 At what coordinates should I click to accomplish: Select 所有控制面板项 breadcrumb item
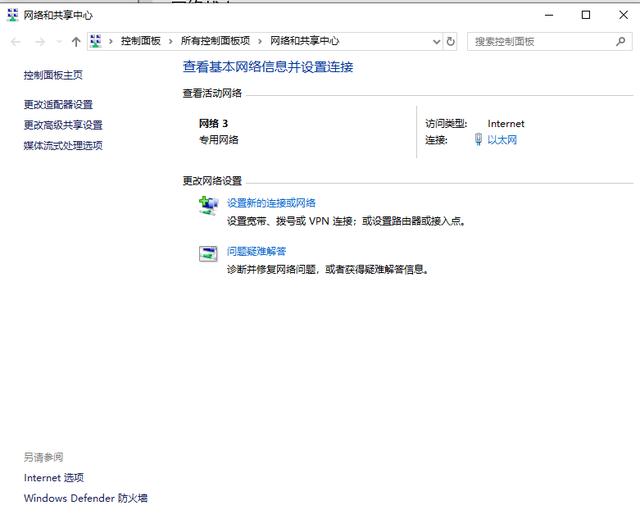[x=215, y=41]
